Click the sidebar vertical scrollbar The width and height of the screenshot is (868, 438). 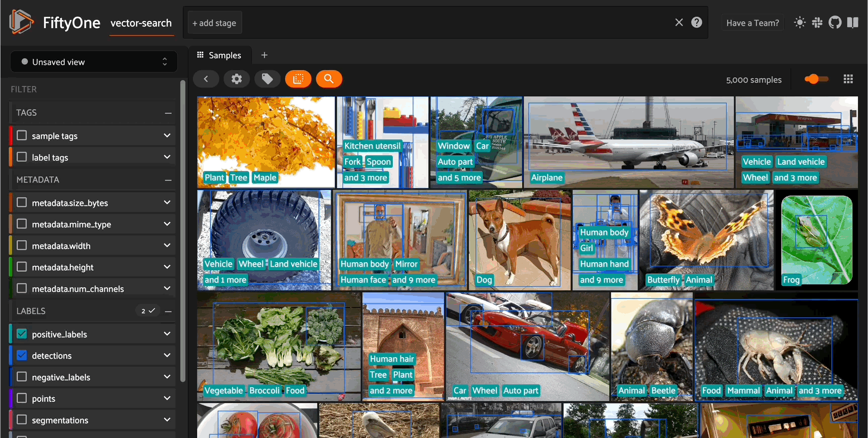point(183,231)
